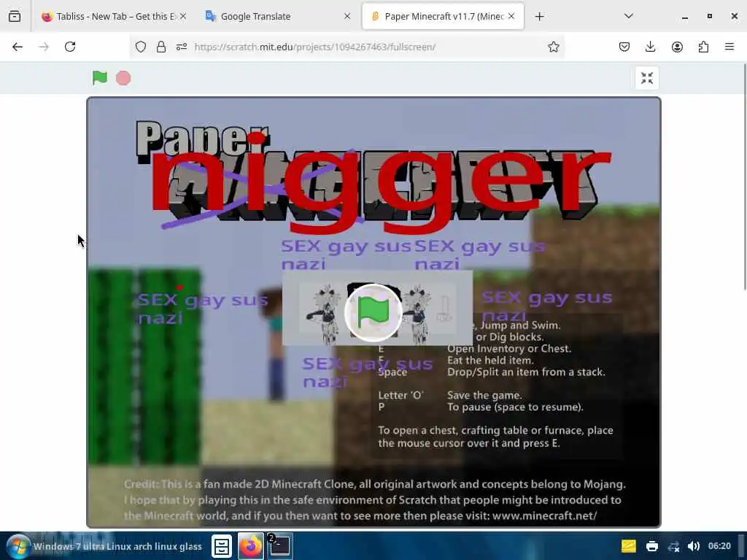
Task: Click 'Open Inventory or Chest.' text
Action: (x=508, y=349)
